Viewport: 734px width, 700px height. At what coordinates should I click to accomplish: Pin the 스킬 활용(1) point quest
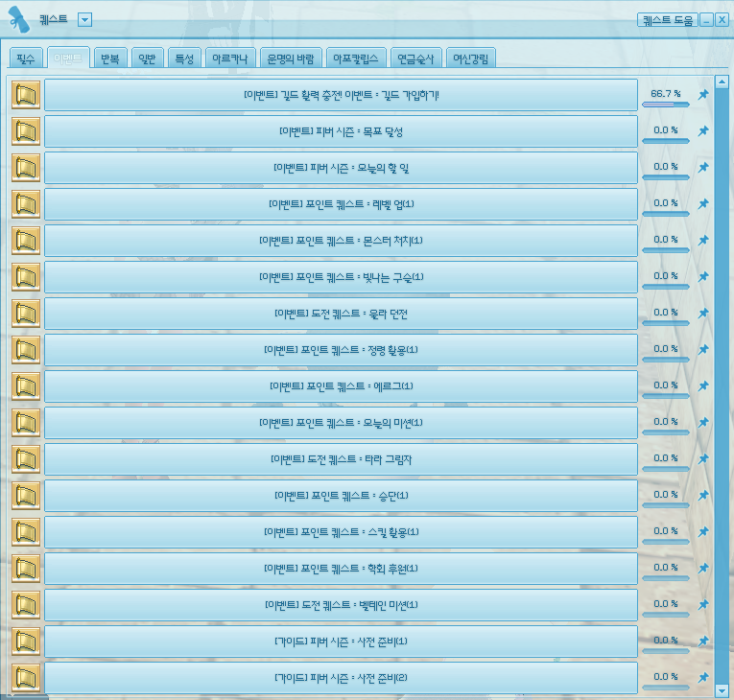(x=703, y=531)
